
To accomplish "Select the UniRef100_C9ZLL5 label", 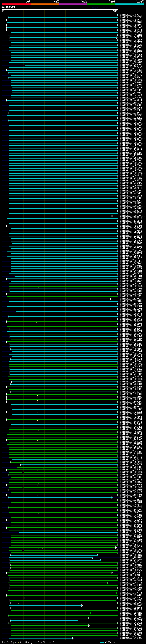I will pyautogui.click(x=131, y=346).
